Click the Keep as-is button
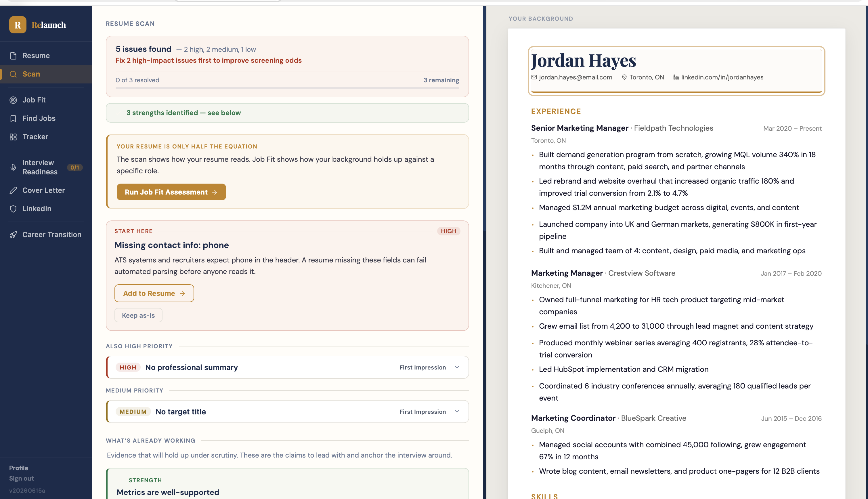This screenshot has width=868, height=499. [138, 315]
